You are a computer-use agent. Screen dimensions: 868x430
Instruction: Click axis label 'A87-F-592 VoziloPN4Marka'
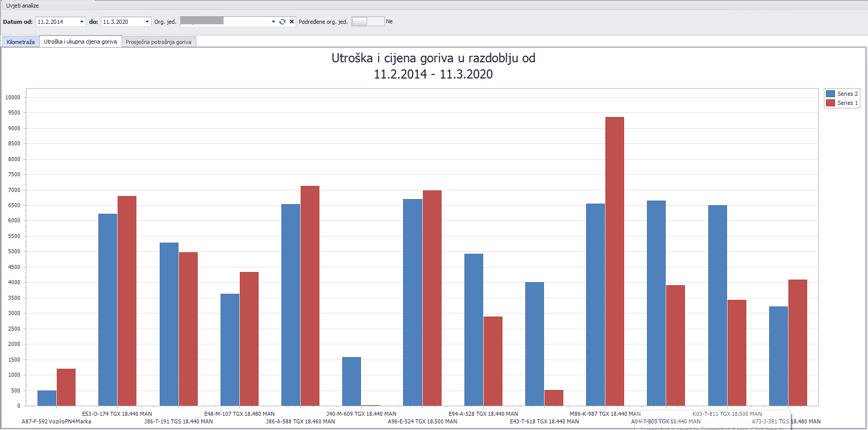point(56,421)
